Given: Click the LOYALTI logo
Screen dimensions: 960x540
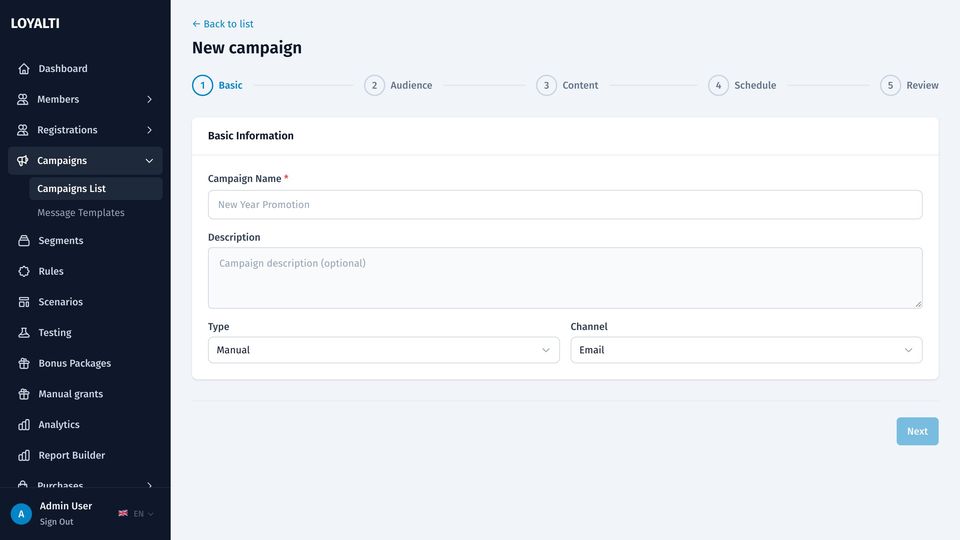Looking at the screenshot, I should coord(35,23).
